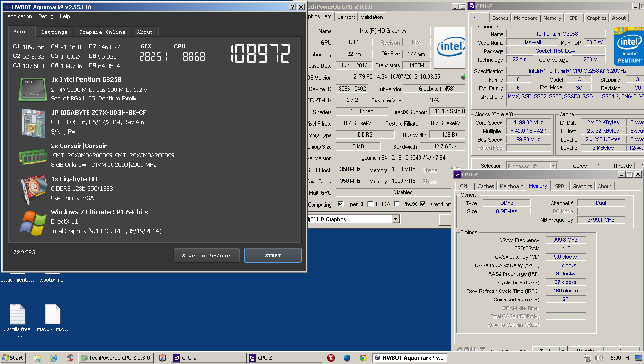Image resolution: width=644 pixels, height=364 pixels.
Task: Click the GFX score value in Aquamark
Action: coord(153,57)
